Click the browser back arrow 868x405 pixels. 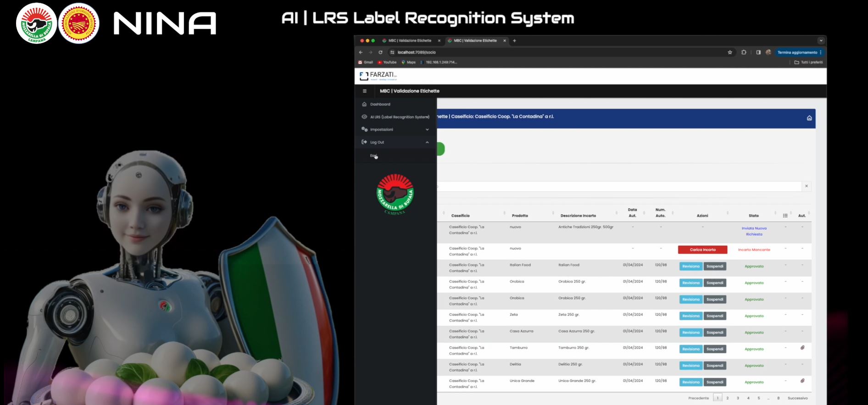(x=361, y=52)
